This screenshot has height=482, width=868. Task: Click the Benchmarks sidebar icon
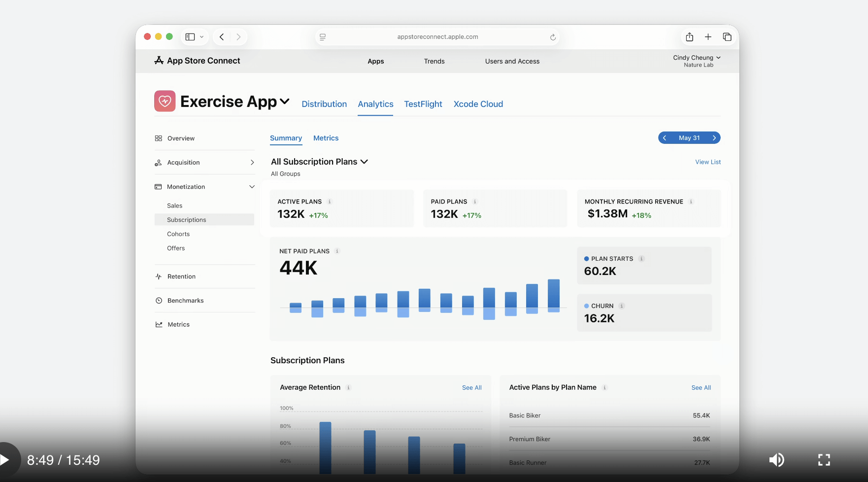[159, 301]
